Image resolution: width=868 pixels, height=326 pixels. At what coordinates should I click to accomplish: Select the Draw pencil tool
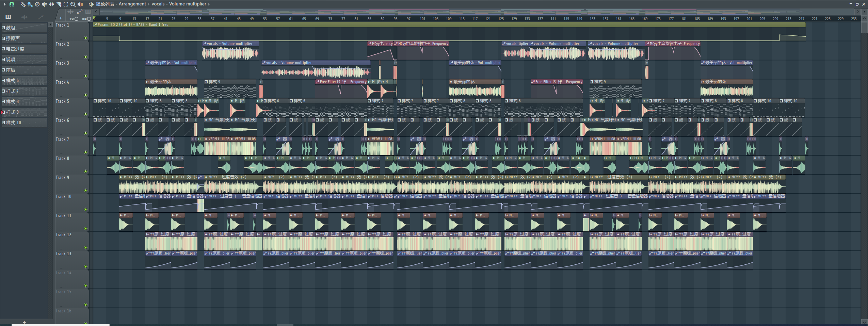coord(22,4)
